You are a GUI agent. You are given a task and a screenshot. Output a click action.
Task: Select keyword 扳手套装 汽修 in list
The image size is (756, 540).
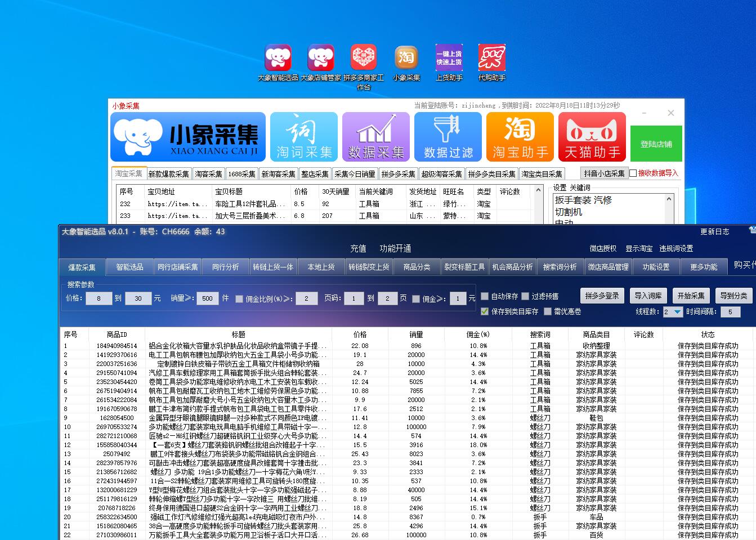tap(583, 200)
